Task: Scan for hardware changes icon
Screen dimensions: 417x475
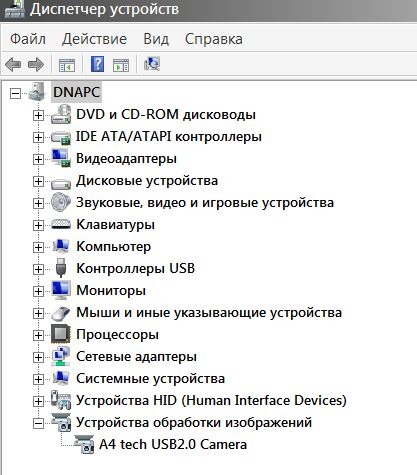Action: [152, 63]
